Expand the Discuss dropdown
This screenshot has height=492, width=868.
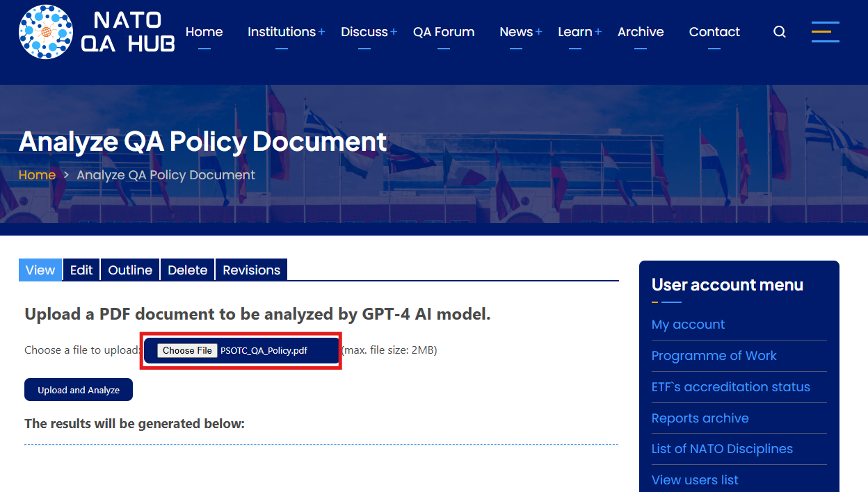(x=364, y=32)
